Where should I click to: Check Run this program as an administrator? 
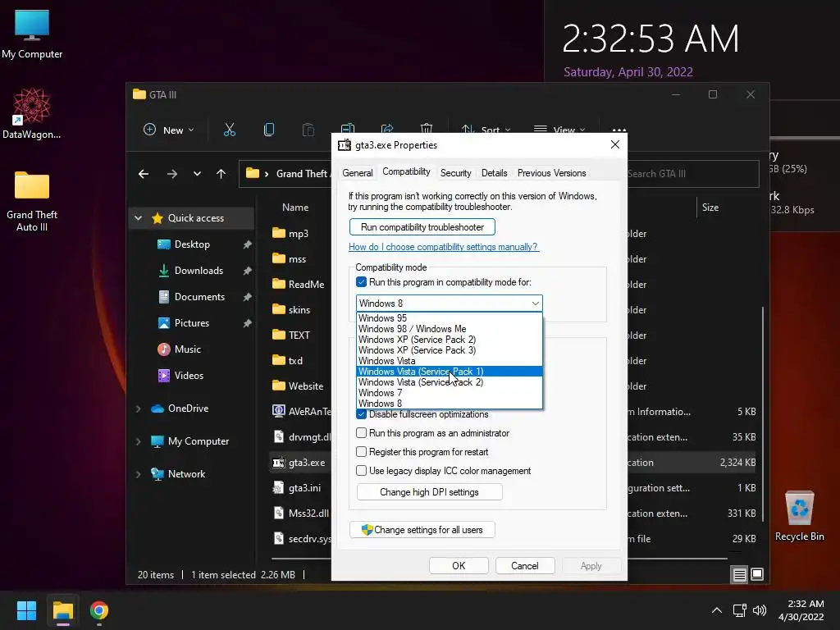(x=362, y=433)
